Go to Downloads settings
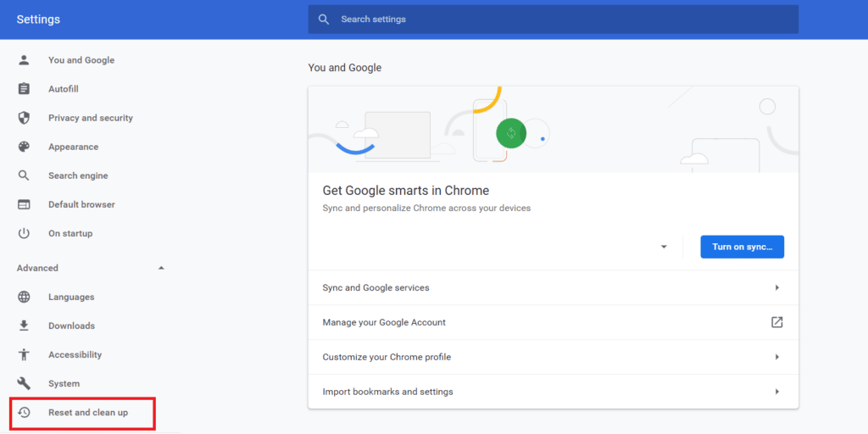This screenshot has height=434, width=868. pos(71,325)
